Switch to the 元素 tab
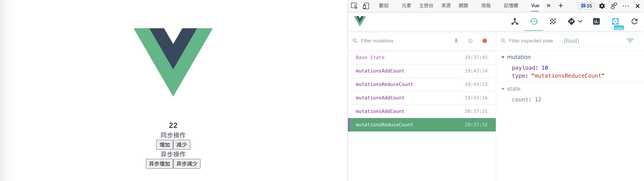644x181 pixels. pyautogui.click(x=406, y=6)
